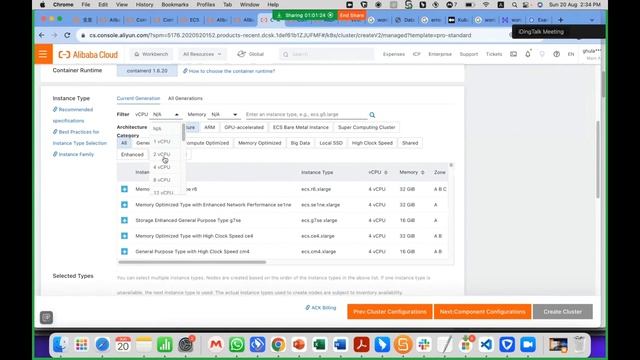Toggle the Local SSD category filter
640x360 pixels.
coord(331,143)
